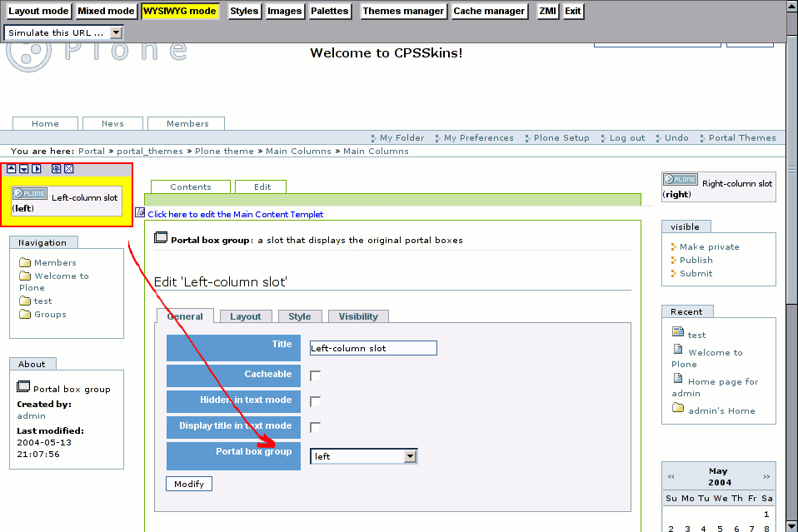The image size is (798, 532).
Task: Go to the Home portal tab
Action: tap(45, 123)
